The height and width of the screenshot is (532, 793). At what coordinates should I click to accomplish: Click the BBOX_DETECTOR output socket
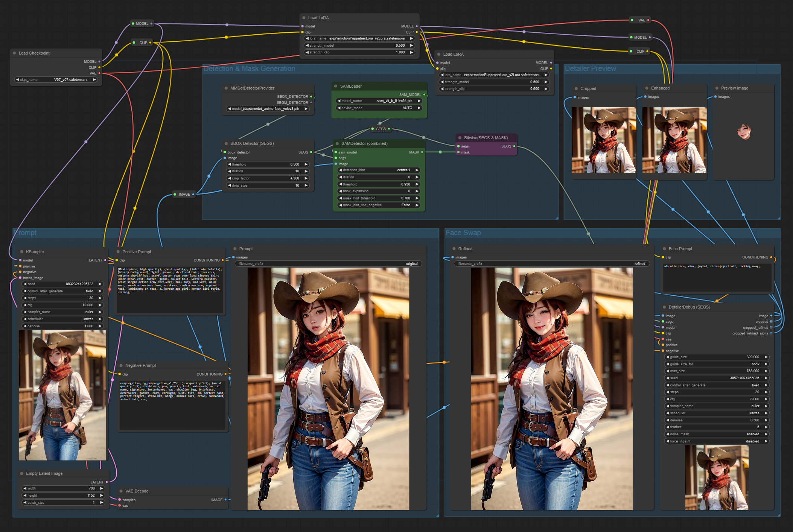click(x=311, y=97)
